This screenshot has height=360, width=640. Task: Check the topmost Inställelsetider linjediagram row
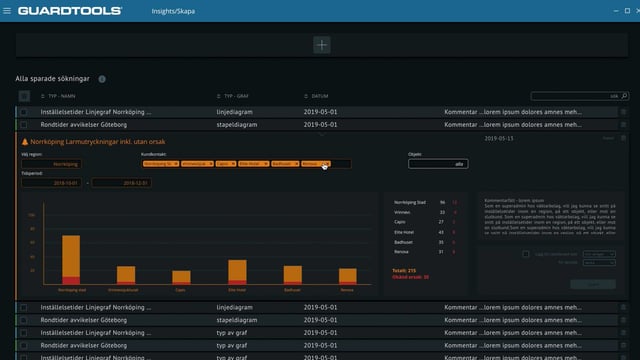[24, 112]
